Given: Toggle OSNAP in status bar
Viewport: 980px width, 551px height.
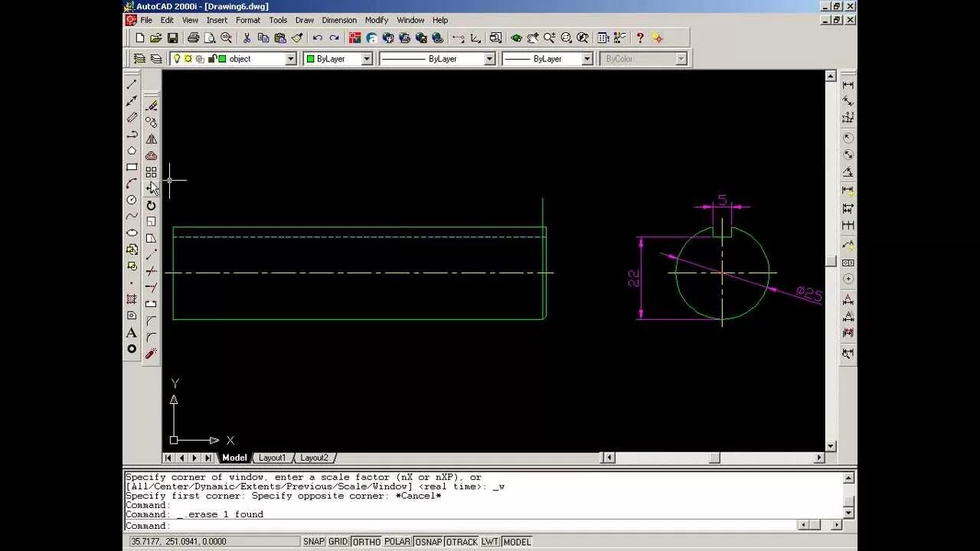Looking at the screenshot, I should (429, 542).
